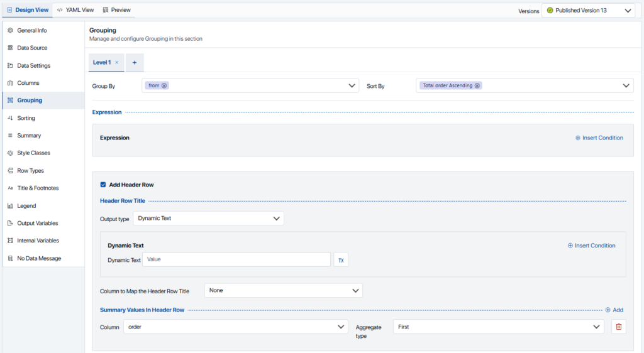
Task: Click the No Data Message icon
Action: tap(10, 258)
